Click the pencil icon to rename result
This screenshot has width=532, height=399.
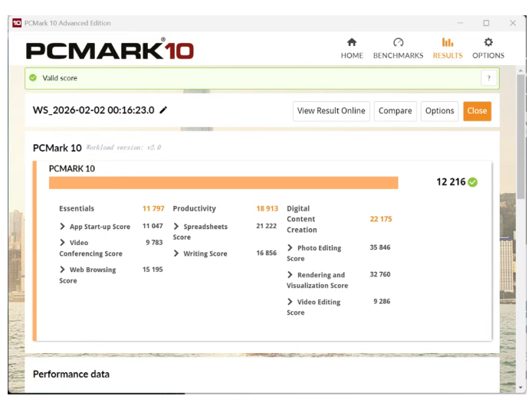[163, 110]
